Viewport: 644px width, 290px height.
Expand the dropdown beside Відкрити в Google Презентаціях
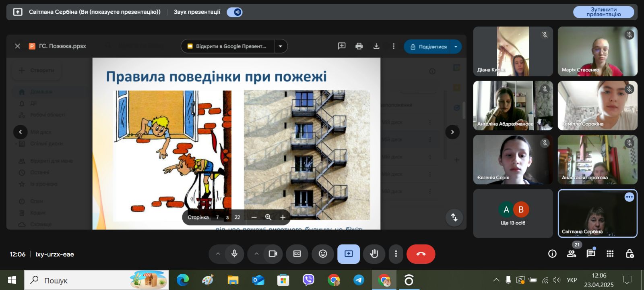[x=281, y=46]
